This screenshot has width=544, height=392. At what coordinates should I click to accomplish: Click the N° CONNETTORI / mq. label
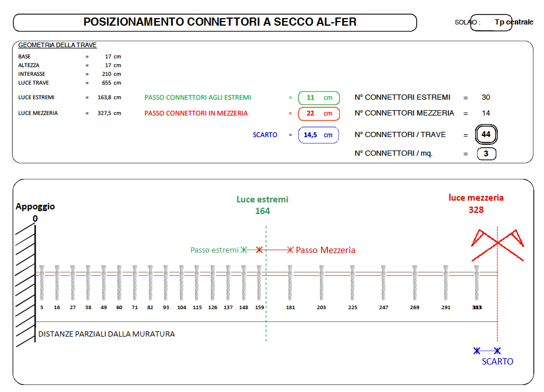pos(393,153)
